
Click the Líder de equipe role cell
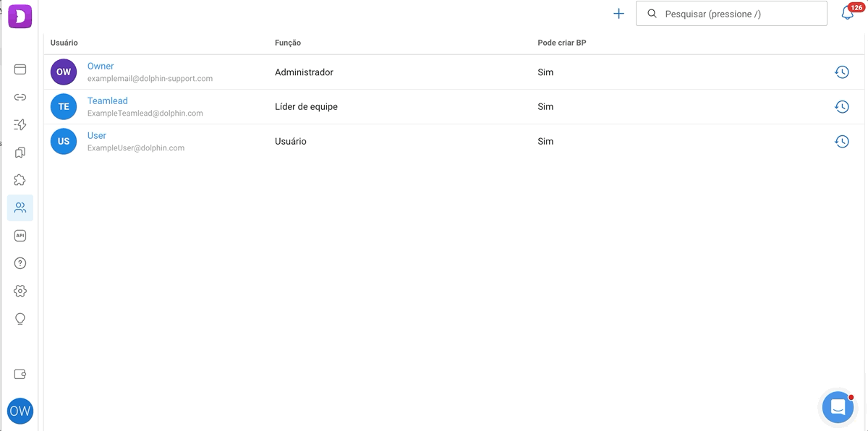[x=306, y=107]
